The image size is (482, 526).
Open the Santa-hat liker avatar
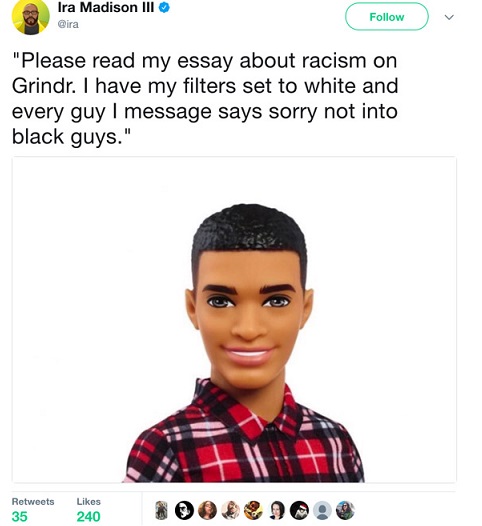click(x=299, y=510)
